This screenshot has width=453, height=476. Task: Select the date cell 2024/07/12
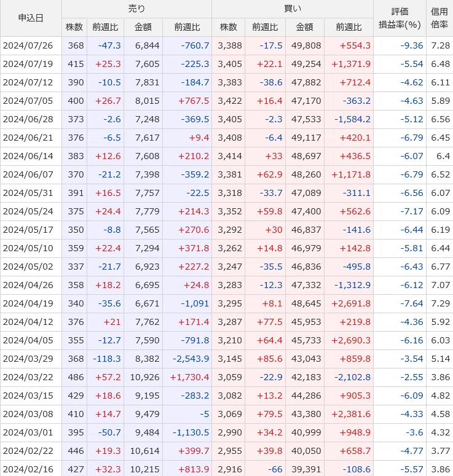31,82
